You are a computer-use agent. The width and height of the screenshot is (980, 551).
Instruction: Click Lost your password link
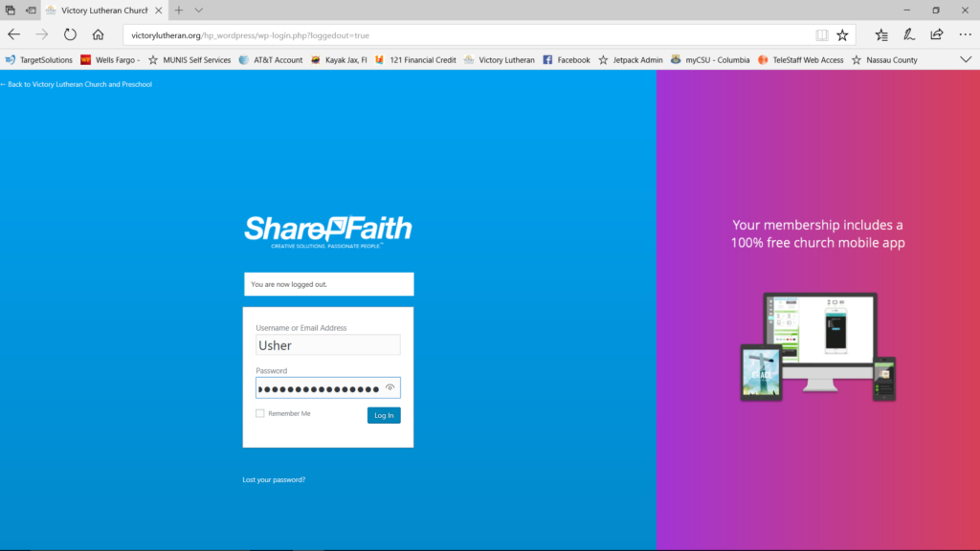274,480
